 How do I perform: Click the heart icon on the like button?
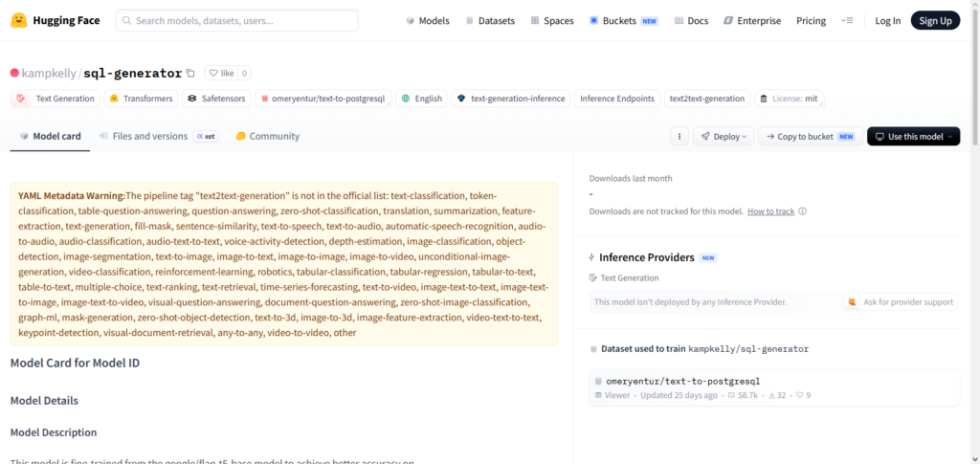click(213, 73)
